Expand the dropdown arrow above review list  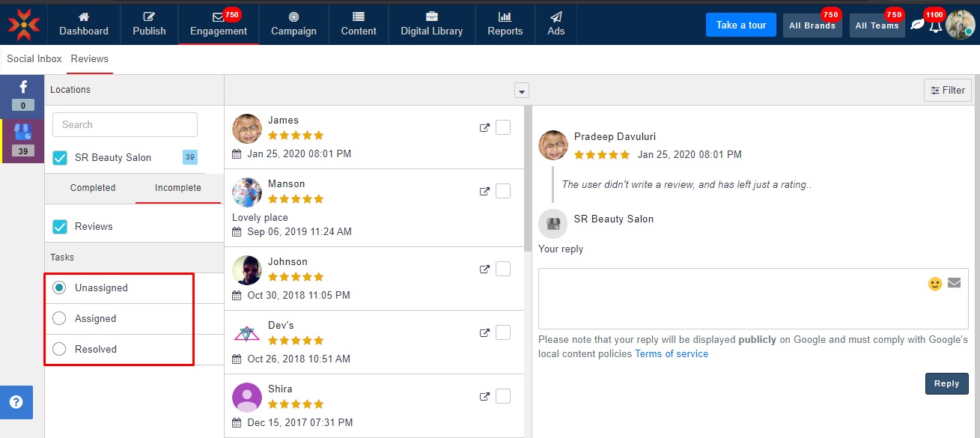click(522, 91)
